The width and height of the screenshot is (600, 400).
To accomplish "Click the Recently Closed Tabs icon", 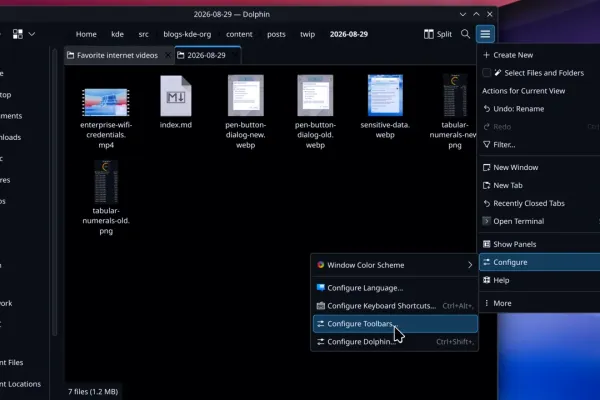I will [486, 203].
